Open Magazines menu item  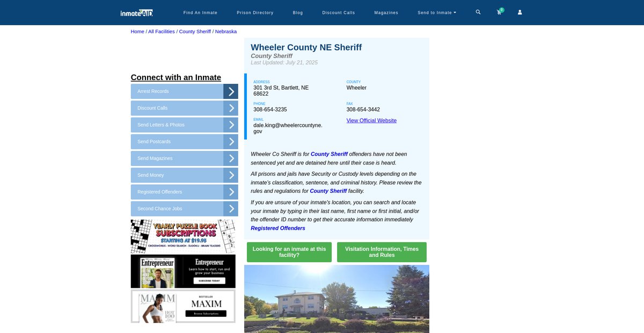386,12
